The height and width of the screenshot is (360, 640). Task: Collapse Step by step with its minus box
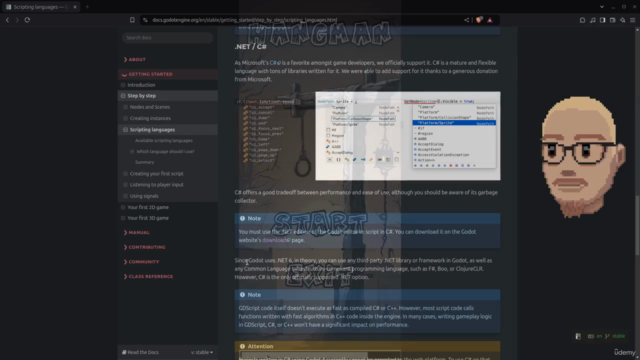coord(123,96)
